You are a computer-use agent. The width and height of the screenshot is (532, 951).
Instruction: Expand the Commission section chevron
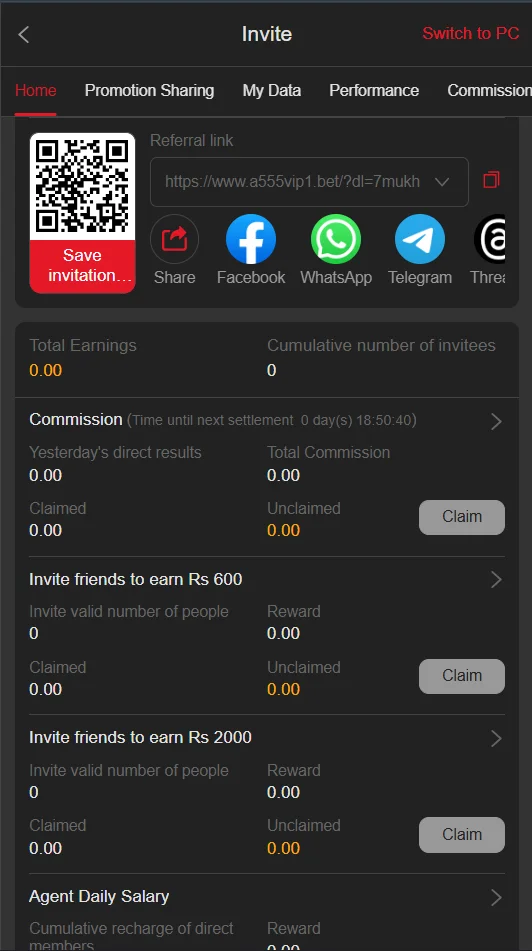(x=496, y=422)
